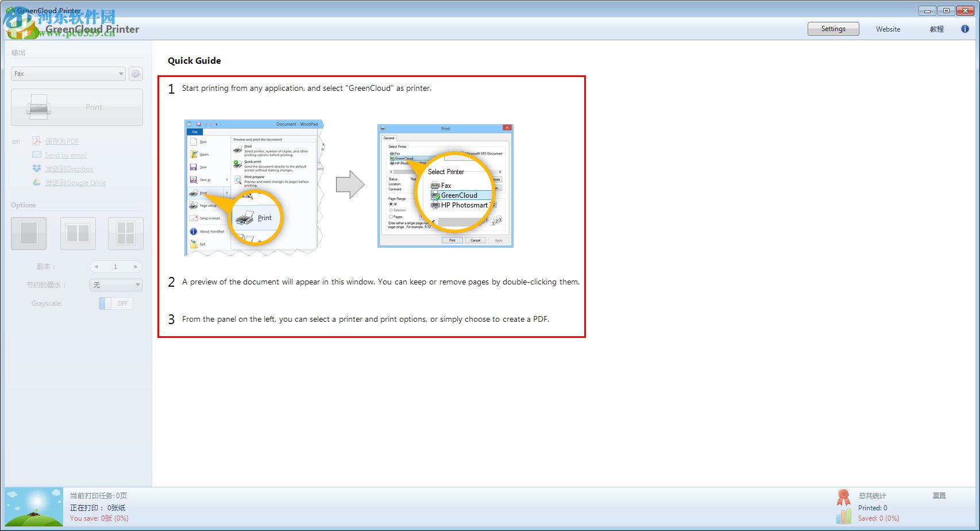980x531 pixels.
Task: Maximize the GreenCloud Printer window
Action: (x=946, y=10)
